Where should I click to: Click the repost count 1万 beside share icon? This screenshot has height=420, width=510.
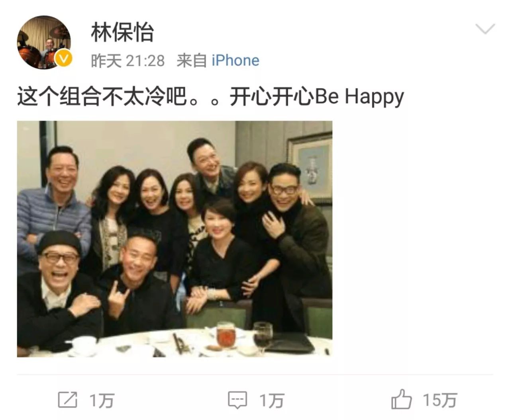(102, 400)
